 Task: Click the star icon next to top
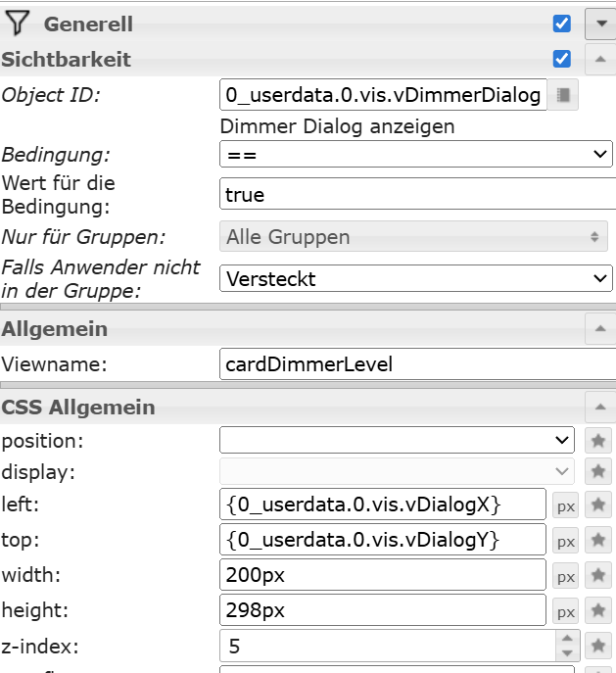coord(599,540)
